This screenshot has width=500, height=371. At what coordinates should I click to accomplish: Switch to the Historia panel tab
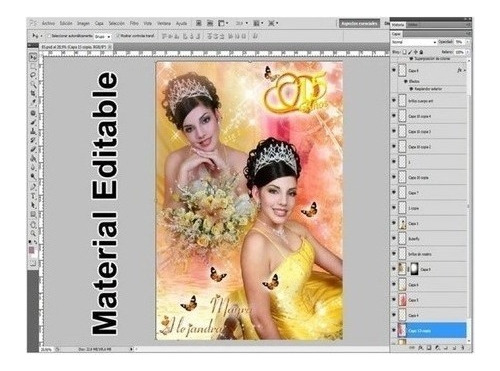pos(398,25)
